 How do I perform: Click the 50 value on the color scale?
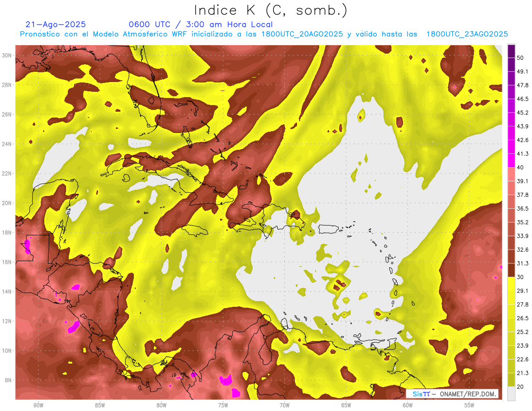click(520, 58)
